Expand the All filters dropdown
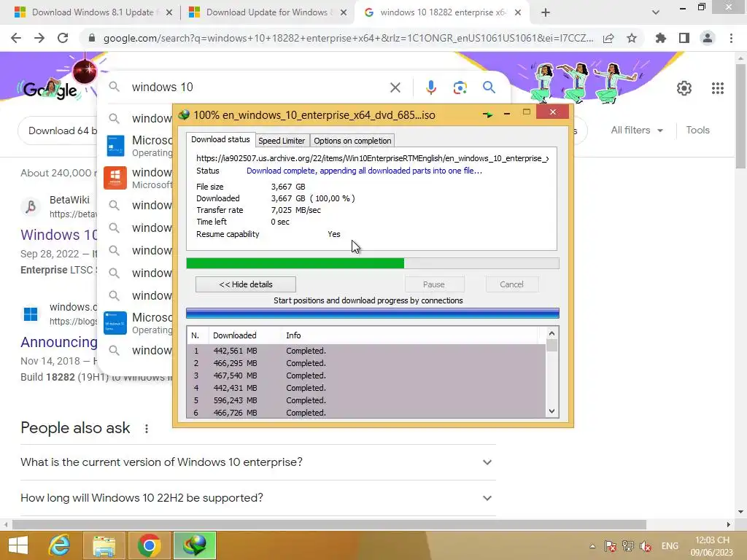 [x=637, y=130]
